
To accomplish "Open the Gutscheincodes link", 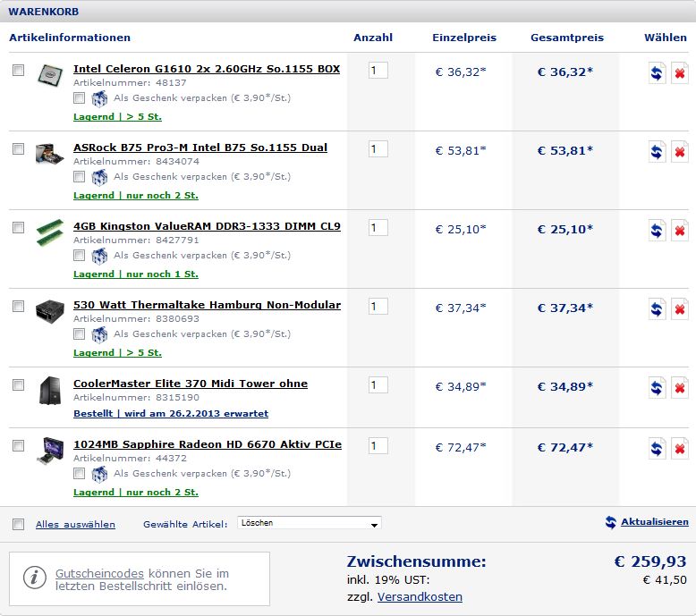I will [x=99, y=573].
